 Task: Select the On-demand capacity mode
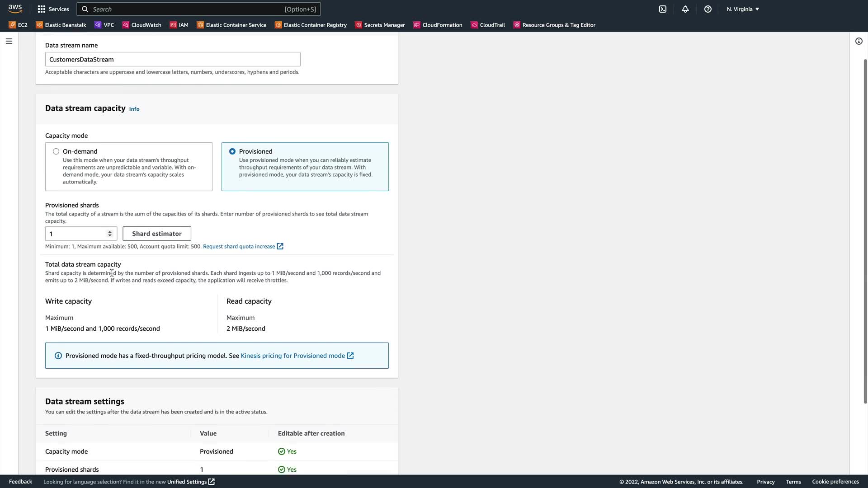click(x=56, y=151)
